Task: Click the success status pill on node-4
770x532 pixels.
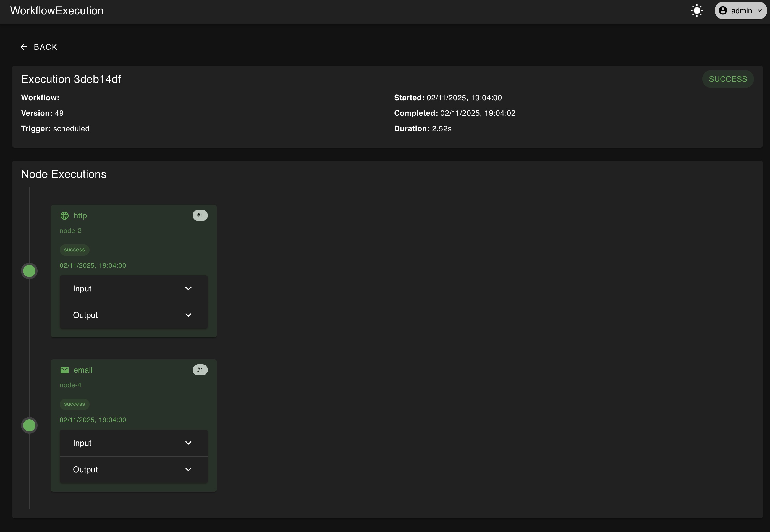Action: point(74,404)
